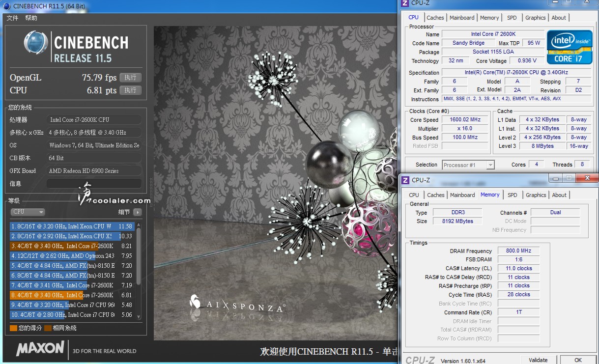
Task: Select ranking row 1 Intel Xeon 11.58
Action: [x=72, y=226]
